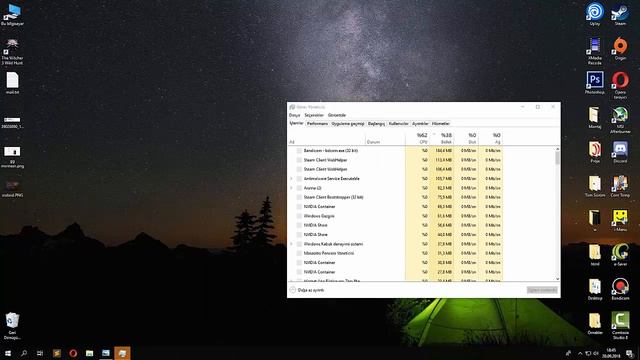Select the Origin desktop icon
The height and width of the screenshot is (360, 640).
[x=620, y=48]
